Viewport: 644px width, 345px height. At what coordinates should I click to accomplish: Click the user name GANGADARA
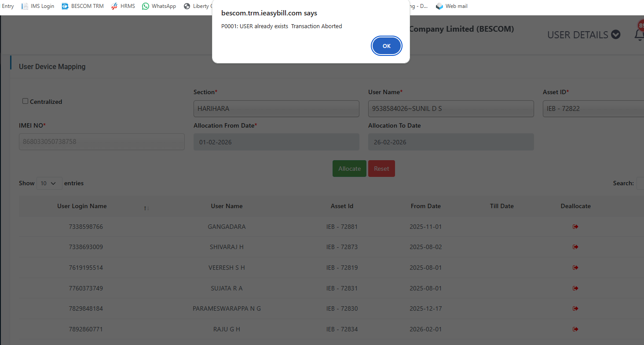(227, 227)
